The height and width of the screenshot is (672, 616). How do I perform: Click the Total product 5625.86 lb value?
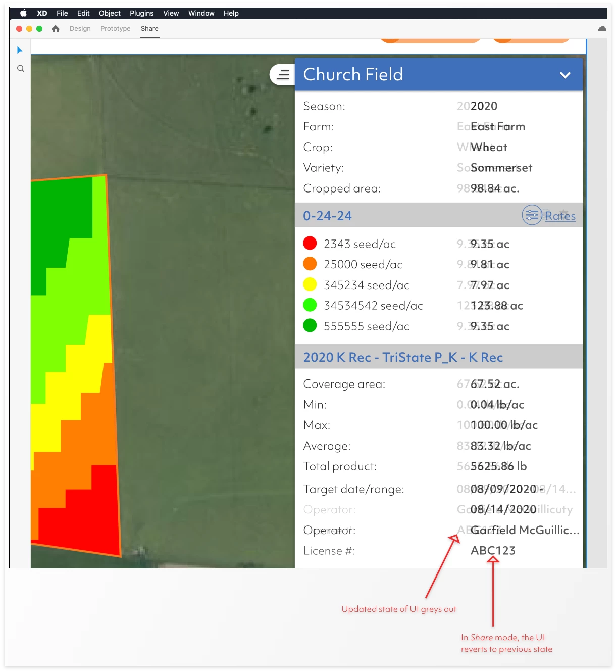click(x=498, y=466)
